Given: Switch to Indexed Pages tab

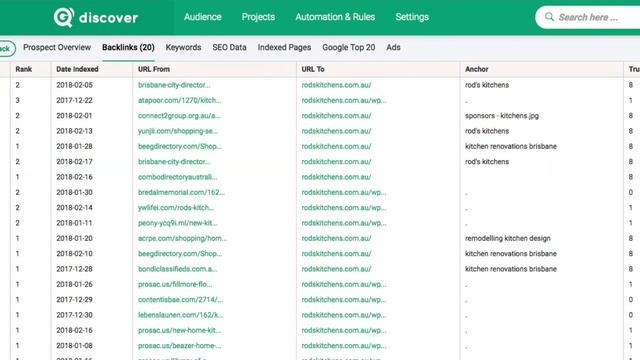Looking at the screenshot, I should point(284,47).
